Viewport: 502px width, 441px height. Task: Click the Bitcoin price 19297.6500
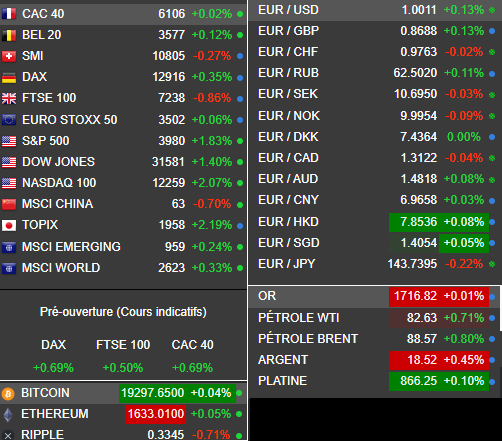tap(152, 393)
